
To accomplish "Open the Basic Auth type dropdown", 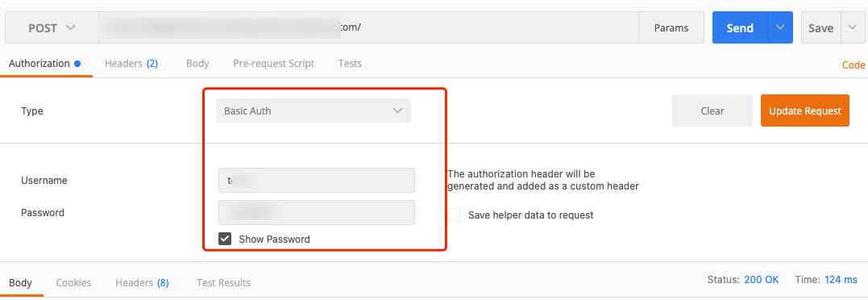I will [x=314, y=110].
